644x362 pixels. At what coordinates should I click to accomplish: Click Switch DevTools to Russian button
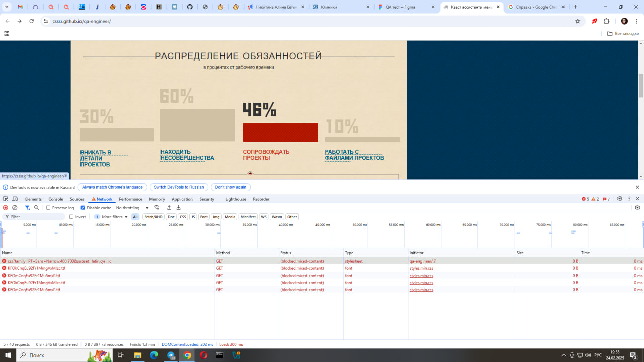(x=179, y=187)
